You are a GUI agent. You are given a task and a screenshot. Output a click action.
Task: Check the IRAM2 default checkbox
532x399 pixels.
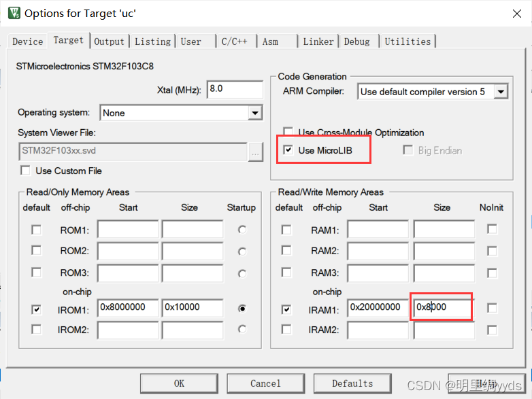tap(286, 329)
